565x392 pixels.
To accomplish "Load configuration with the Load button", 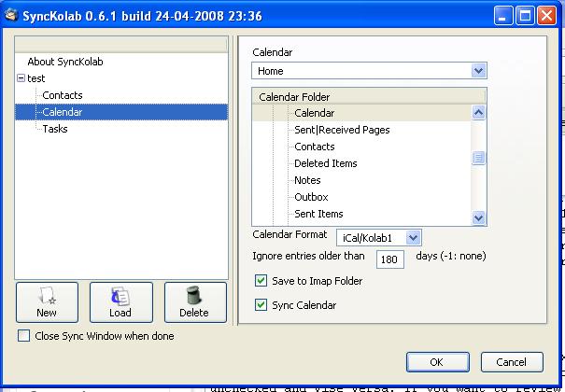I will click(x=121, y=302).
